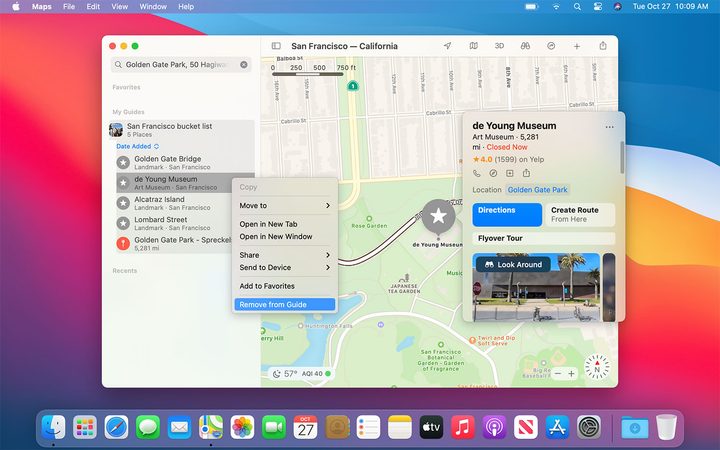Click the plus icon in toolbar

(577, 46)
